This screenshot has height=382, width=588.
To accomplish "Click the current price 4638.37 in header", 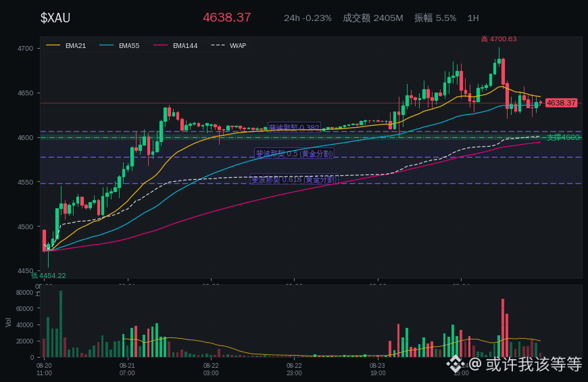I will (227, 18).
